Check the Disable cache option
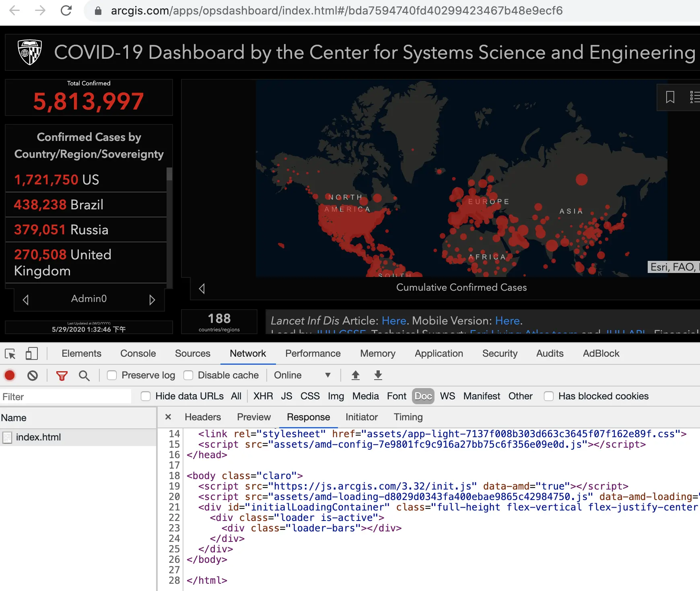This screenshot has width=700, height=591. pyautogui.click(x=188, y=375)
